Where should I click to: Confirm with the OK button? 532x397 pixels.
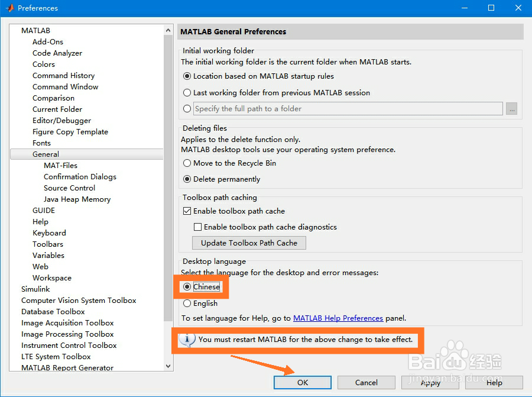pyautogui.click(x=303, y=382)
